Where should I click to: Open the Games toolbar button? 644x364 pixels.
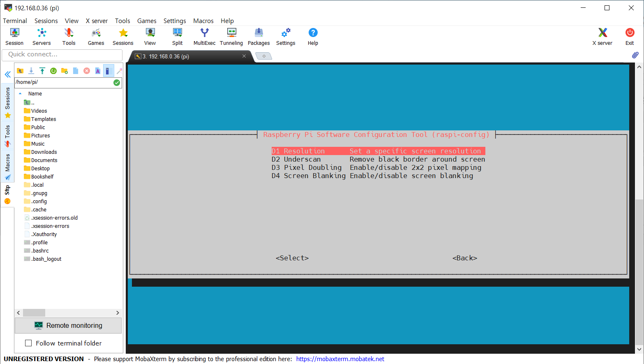tap(96, 37)
